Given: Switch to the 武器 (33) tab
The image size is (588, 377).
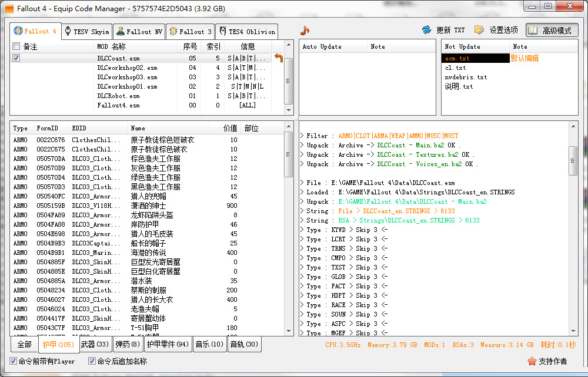Looking at the screenshot, I should click(95, 344).
